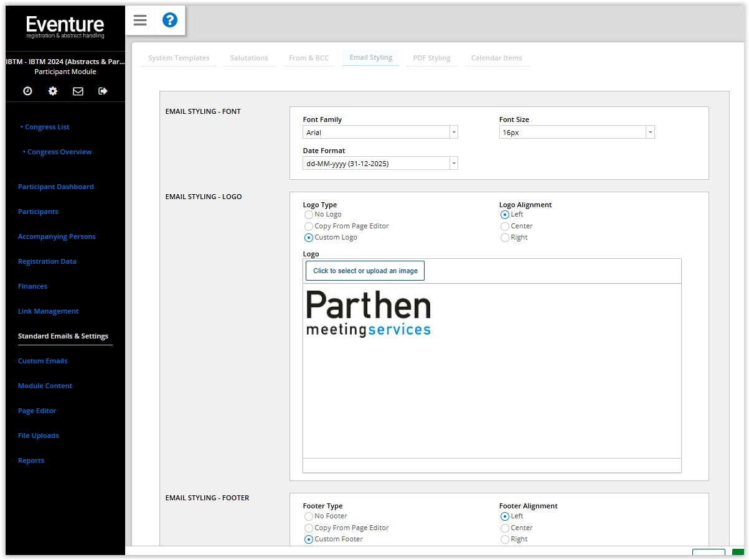Select Copy From Page Editor footer option

coord(309,528)
